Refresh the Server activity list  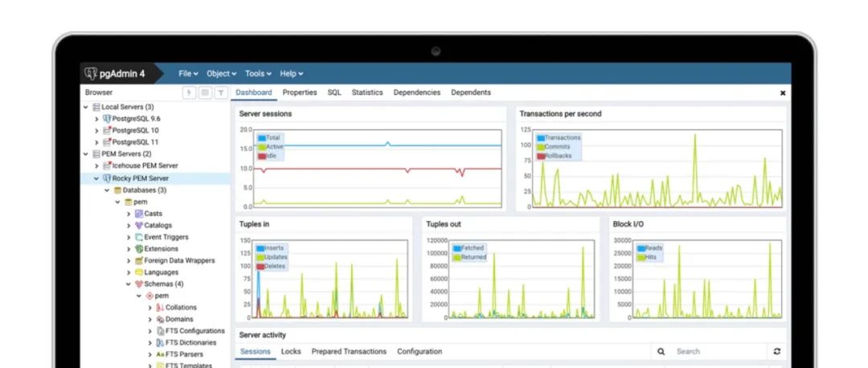click(x=776, y=352)
